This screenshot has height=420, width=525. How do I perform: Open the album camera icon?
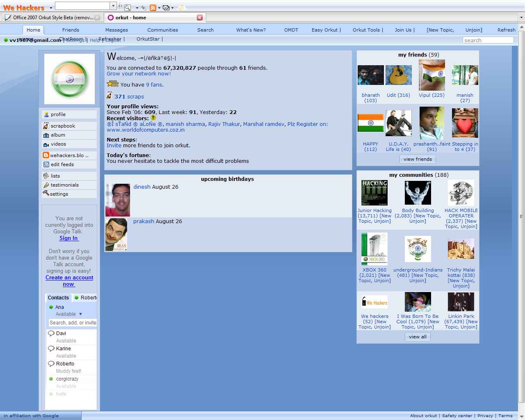(46, 135)
